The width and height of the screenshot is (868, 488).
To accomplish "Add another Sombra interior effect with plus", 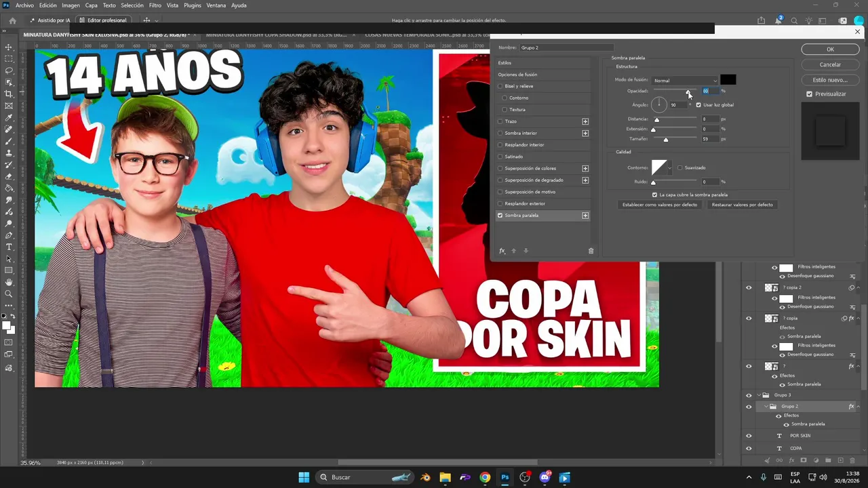I will tap(585, 133).
